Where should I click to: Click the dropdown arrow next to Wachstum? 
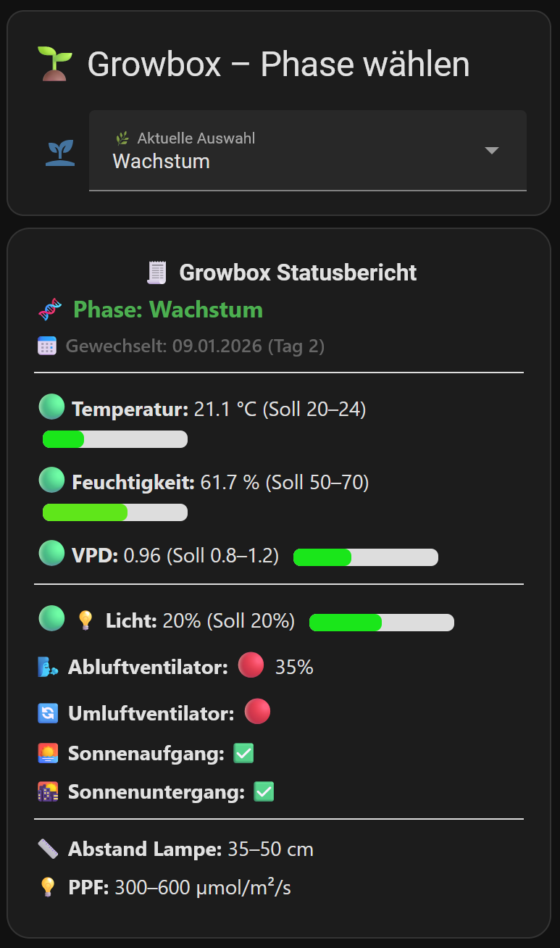click(492, 150)
